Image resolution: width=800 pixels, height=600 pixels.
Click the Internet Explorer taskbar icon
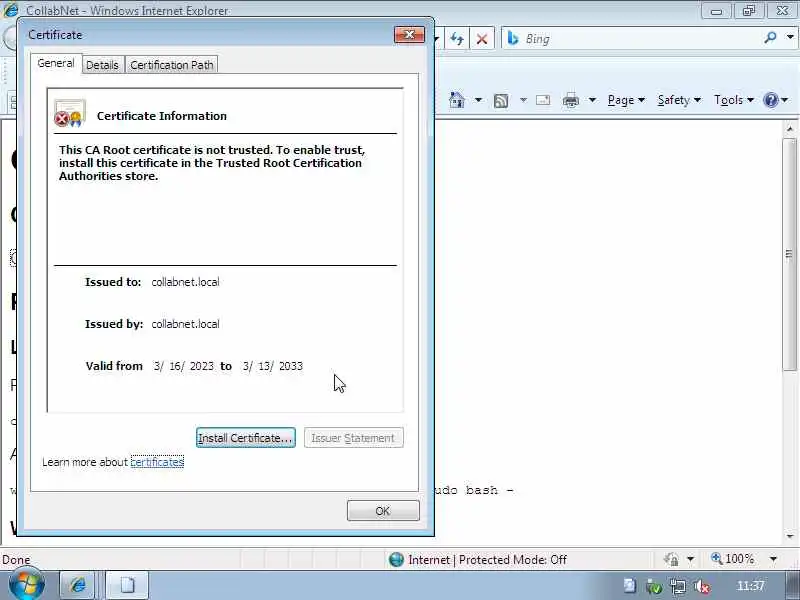click(x=78, y=585)
